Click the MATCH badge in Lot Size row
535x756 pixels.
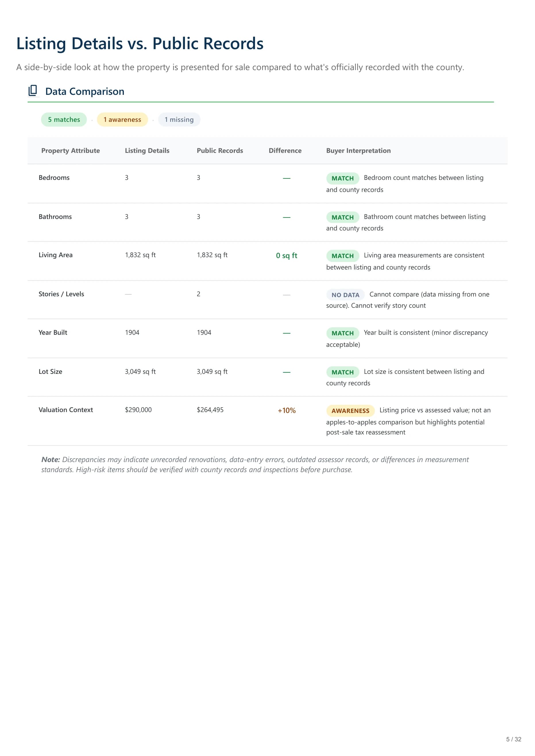[x=343, y=372]
